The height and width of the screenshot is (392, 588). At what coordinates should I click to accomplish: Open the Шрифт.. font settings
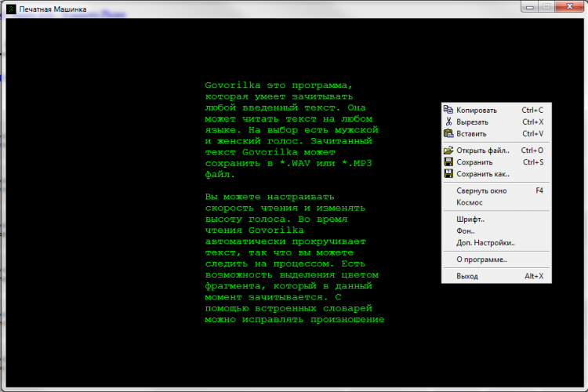click(496, 219)
